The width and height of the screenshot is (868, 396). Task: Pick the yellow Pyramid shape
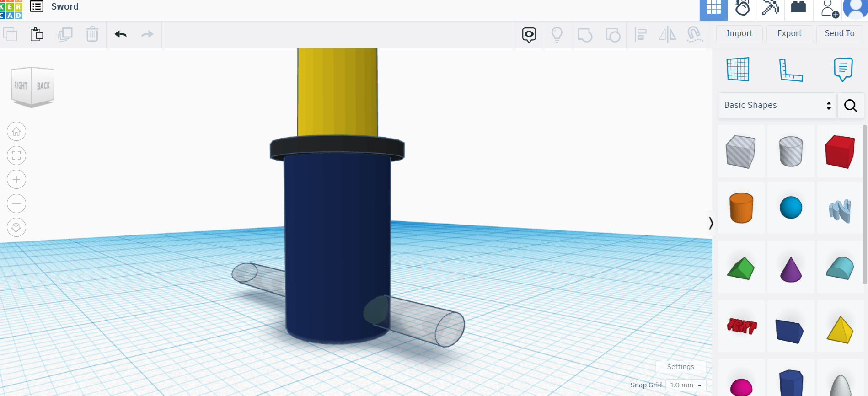[840, 330]
